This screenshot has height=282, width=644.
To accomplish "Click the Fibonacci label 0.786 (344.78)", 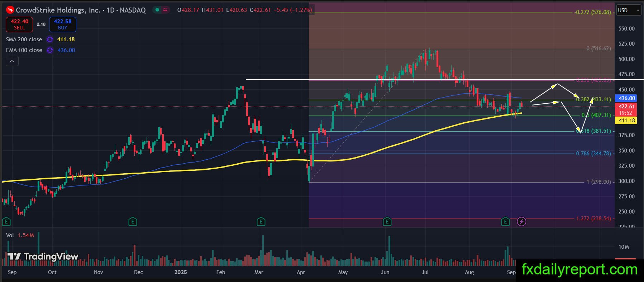I will (593, 154).
